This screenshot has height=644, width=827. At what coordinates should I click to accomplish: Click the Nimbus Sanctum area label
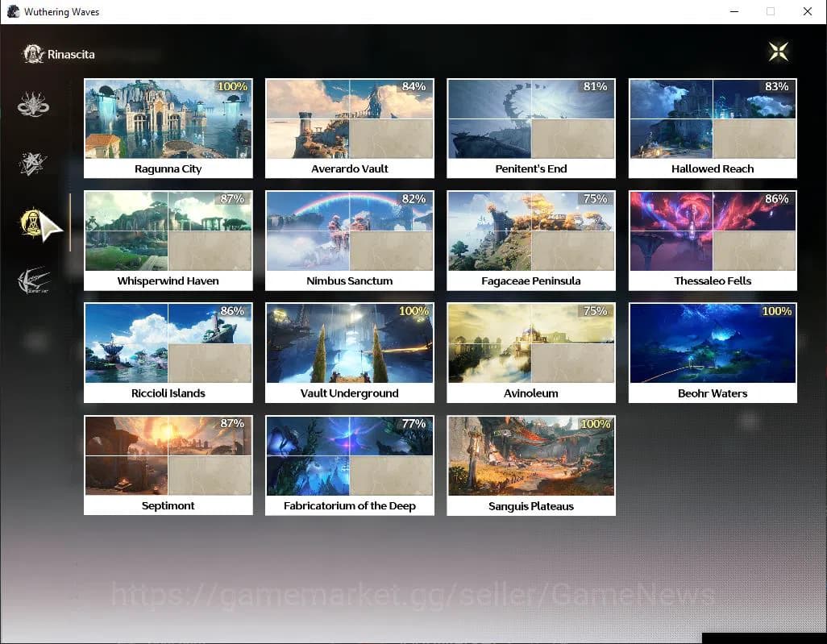point(349,280)
